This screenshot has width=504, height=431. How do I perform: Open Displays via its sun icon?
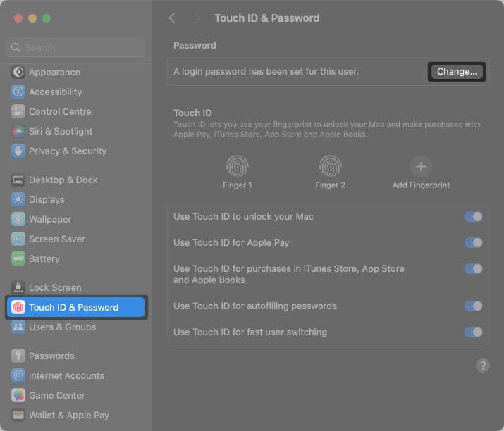pos(18,199)
